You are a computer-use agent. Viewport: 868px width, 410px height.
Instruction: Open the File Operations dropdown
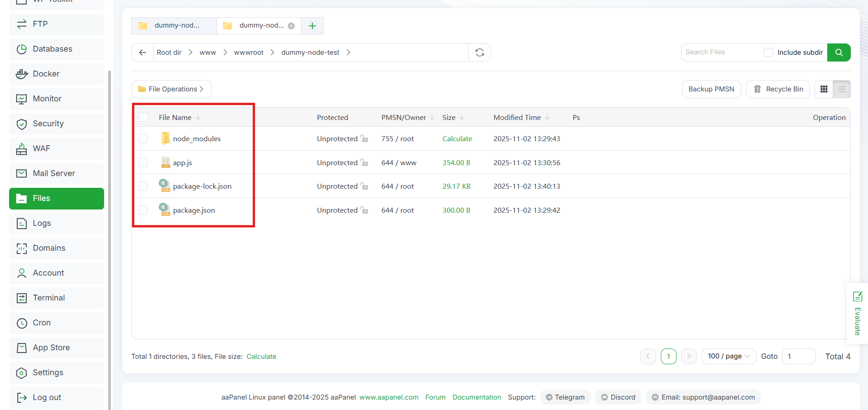[172, 89]
